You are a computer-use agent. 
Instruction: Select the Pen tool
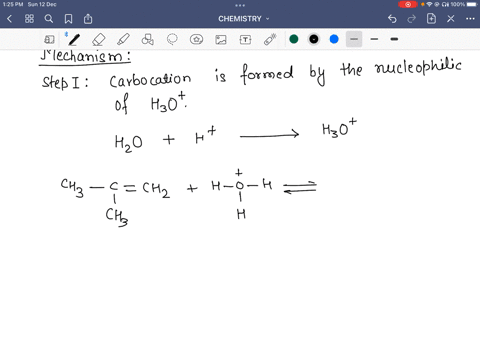click(74, 39)
